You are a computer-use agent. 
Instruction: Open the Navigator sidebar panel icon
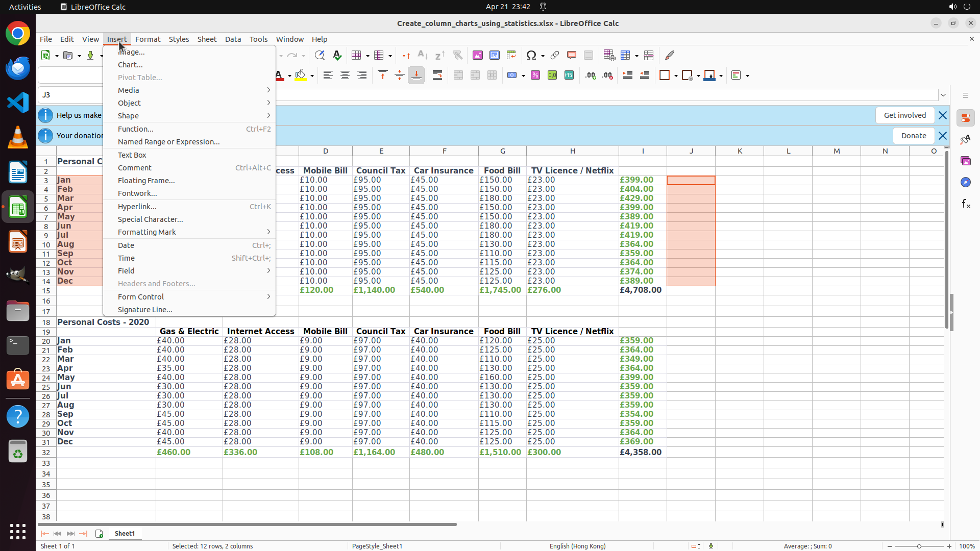[x=966, y=182]
